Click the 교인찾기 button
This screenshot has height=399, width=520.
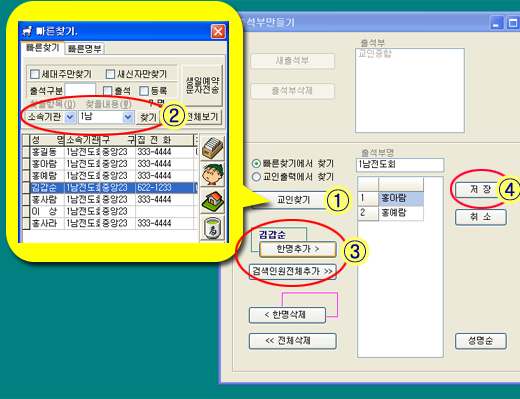tap(293, 200)
